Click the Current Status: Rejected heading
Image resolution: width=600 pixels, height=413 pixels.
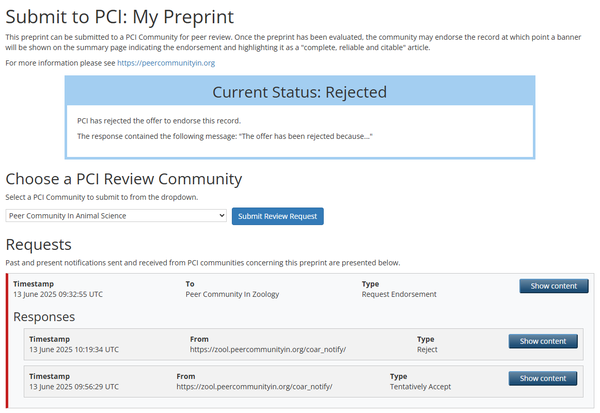[300, 92]
